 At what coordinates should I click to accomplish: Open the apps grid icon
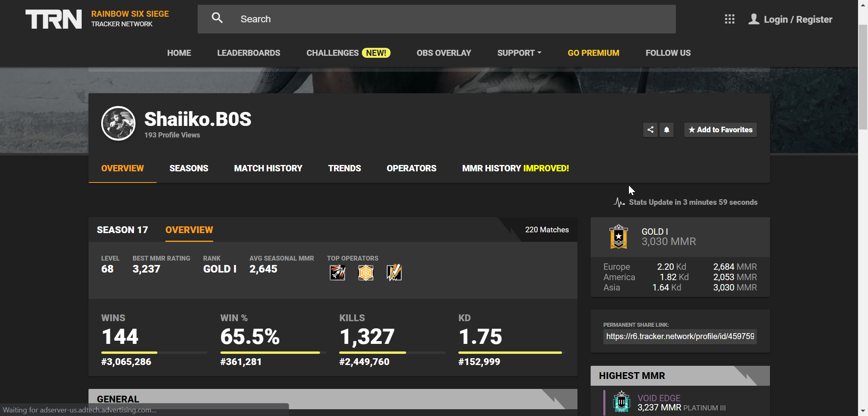tap(729, 19)
